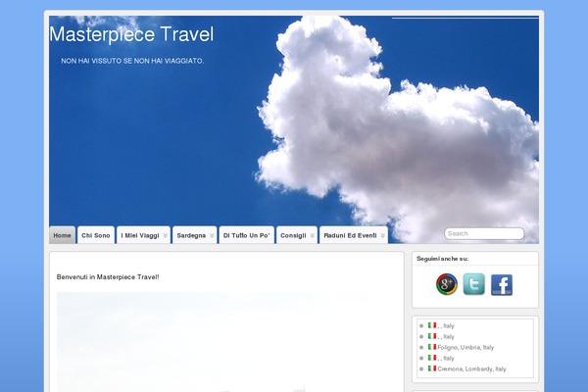The width and height of the screenshot is (588, 392).
Task: Open the I Miei Viaggi menu
Action: [x=144, y=235]
